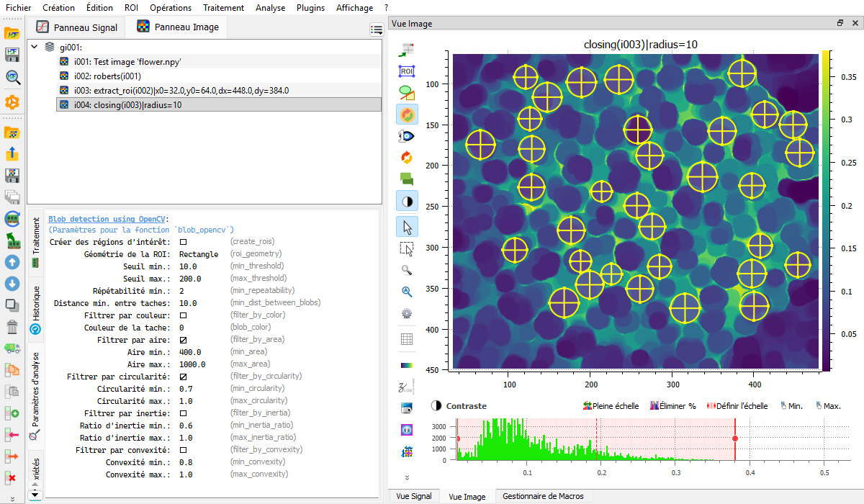
Task: Open the Gestionnaire de Macros tab
Action: coord(543,496)
